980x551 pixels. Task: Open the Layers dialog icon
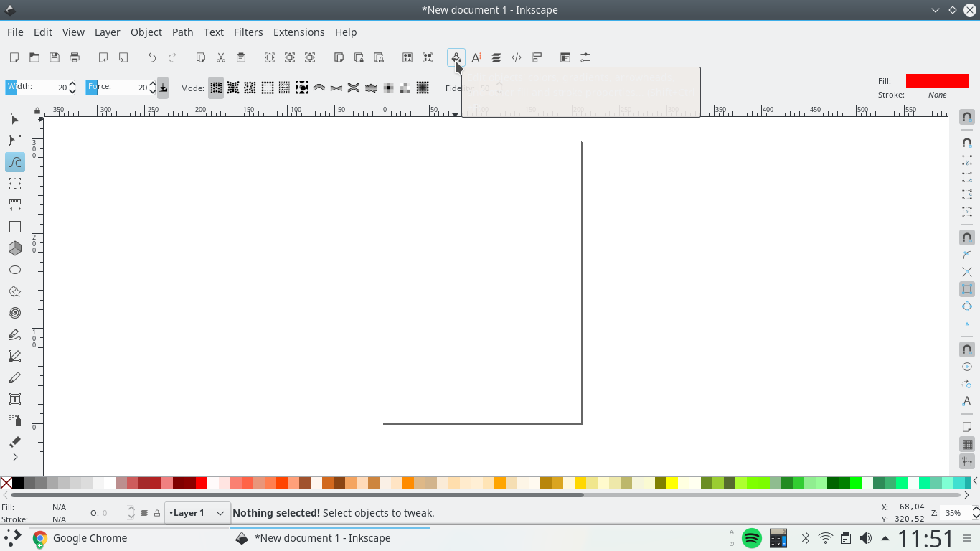tap(496, 57)
